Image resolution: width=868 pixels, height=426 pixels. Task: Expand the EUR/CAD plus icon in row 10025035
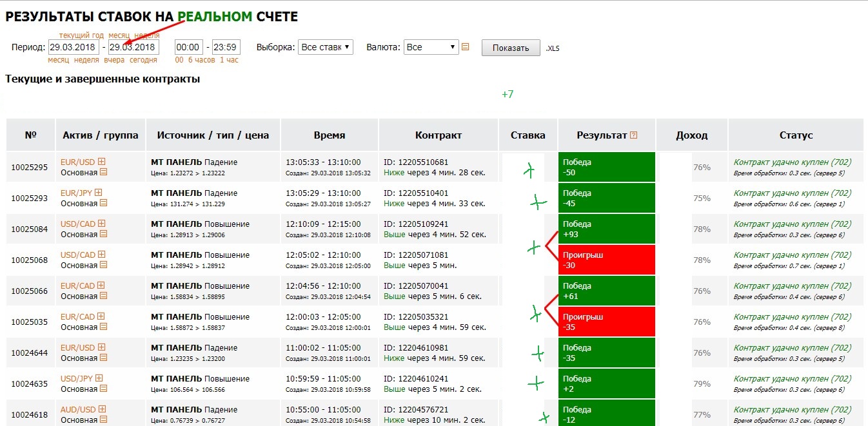[101, 317]
